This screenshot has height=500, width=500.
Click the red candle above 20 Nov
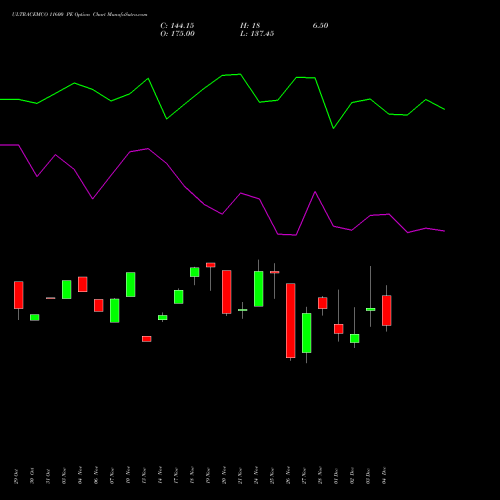coord(227,292)
